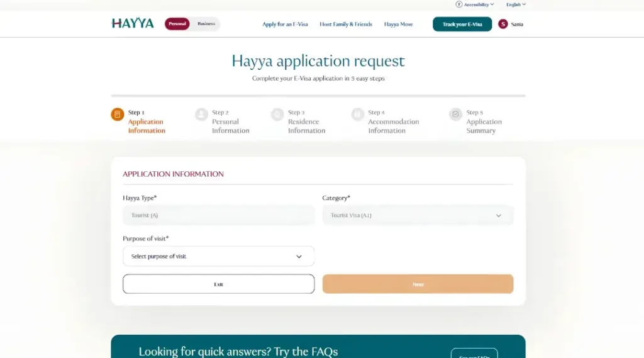644x358 pixels.
Task: Click the Track your E-Visa button
Action: click(462, 25)
